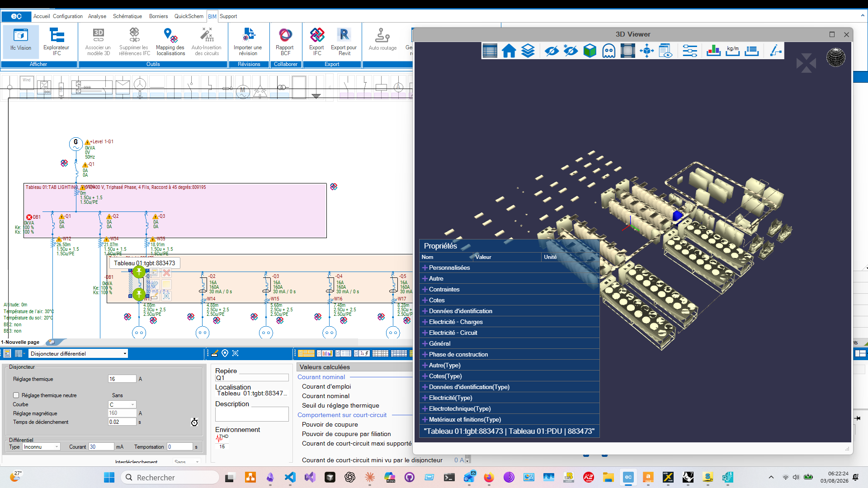868x488 pixels.
Task: Click the 1-Nouvelle page tab
Action: [x=20, y=342]
